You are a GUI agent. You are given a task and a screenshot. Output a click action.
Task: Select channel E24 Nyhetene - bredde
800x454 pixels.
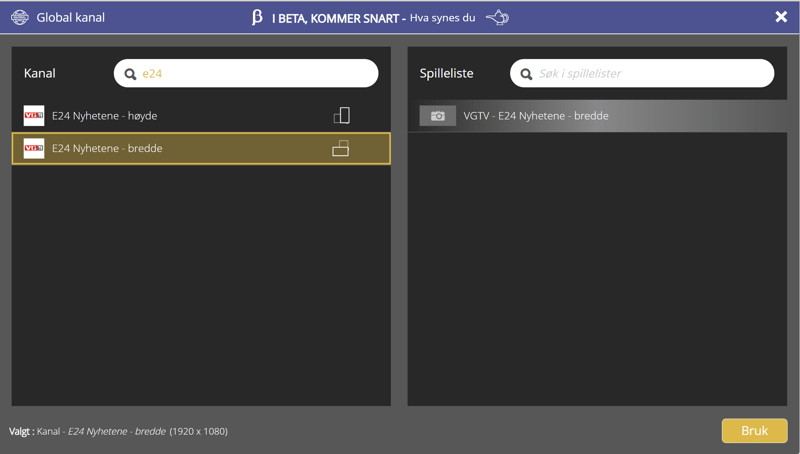coord(201,148)
